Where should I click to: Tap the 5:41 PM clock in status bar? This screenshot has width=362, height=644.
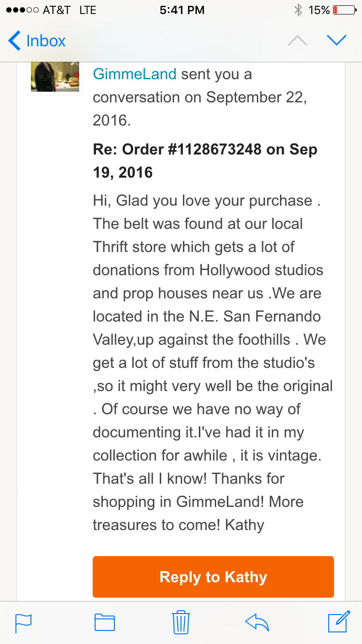(182, 10)
